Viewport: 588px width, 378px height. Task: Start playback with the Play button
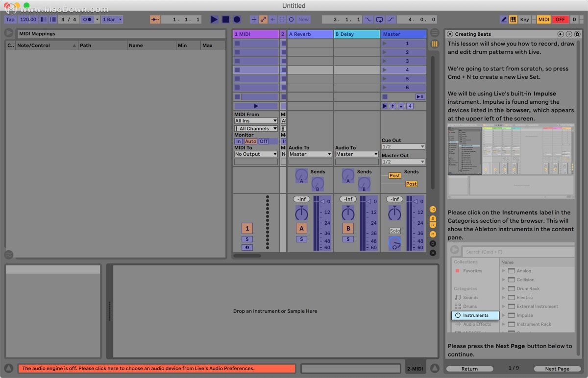tap(214, 20)
